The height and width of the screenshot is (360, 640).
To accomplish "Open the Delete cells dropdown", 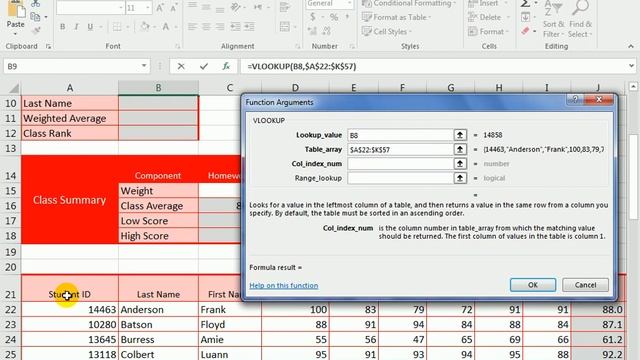I will click(489, 17).
